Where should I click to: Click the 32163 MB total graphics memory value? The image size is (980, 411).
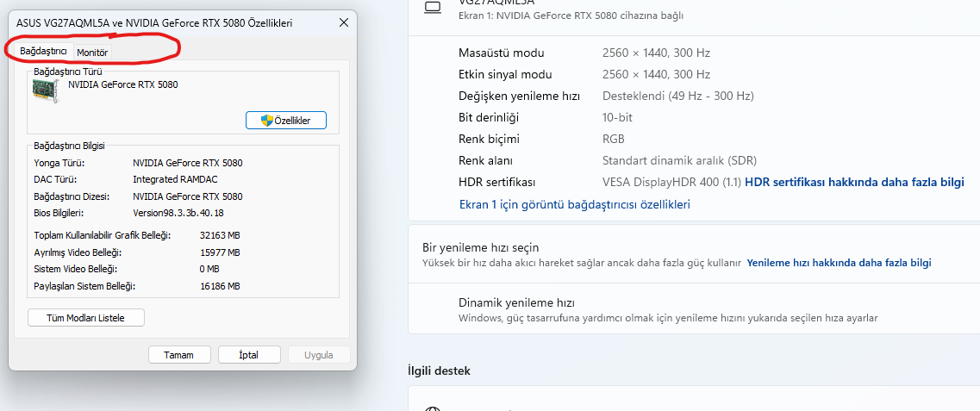[220, 235]
